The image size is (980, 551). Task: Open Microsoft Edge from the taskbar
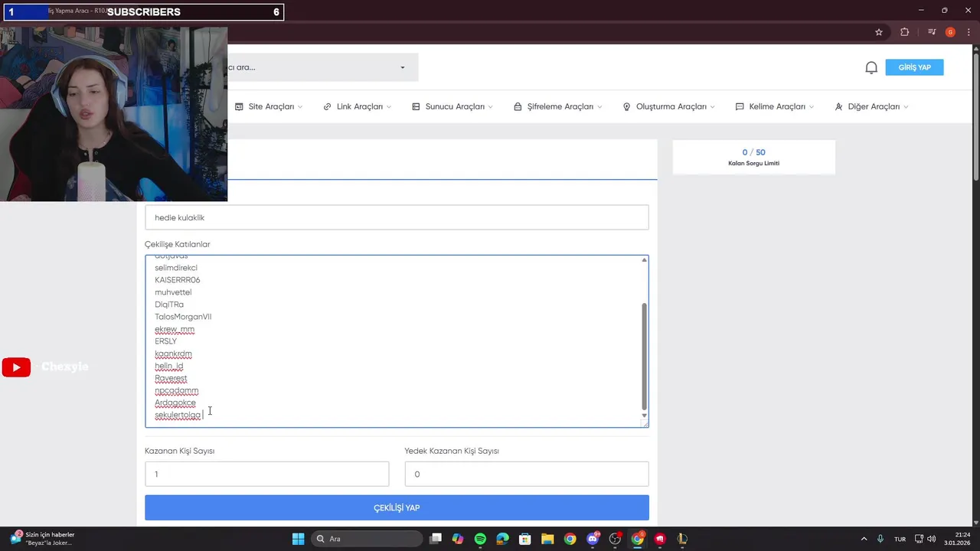502,539
